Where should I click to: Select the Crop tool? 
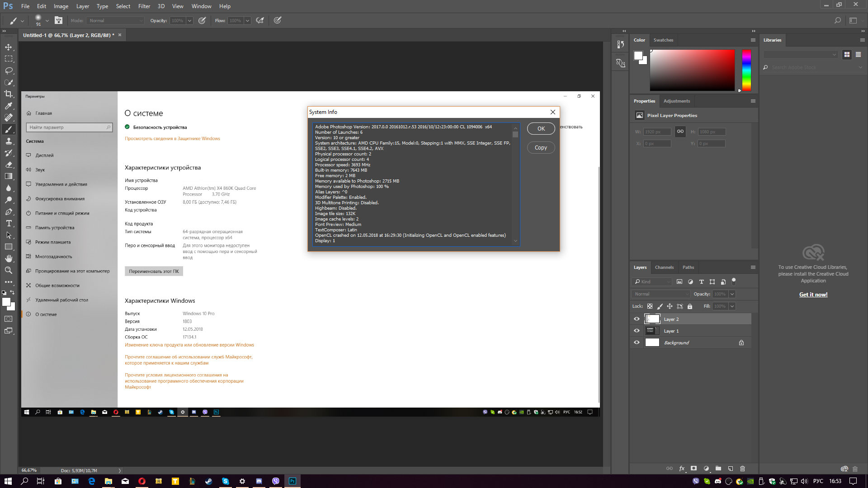pyautogui.click(x=9, y=94)
